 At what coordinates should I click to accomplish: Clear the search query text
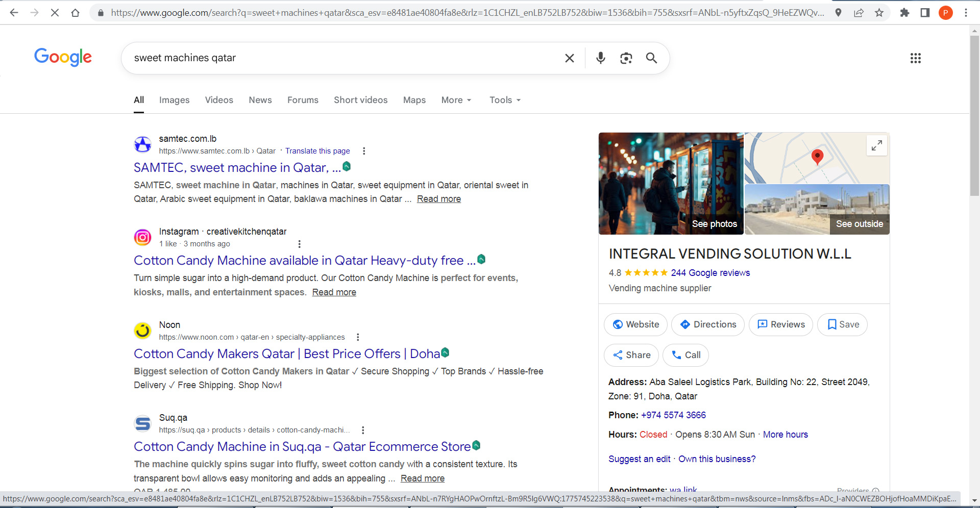click(570, 58)
